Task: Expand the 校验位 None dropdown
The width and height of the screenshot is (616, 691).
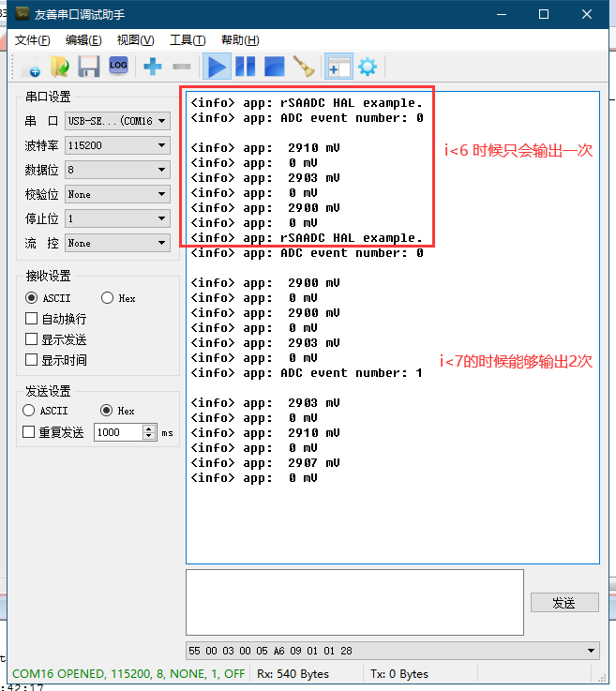Action: 117,194
